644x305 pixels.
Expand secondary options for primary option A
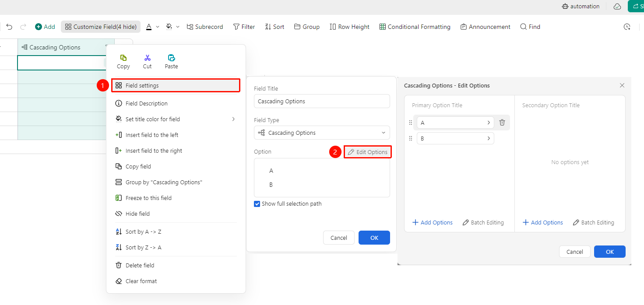489,123
